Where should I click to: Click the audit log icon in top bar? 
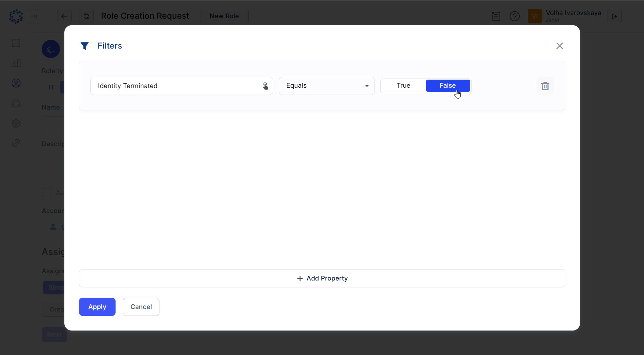click(x=496, y=16)
